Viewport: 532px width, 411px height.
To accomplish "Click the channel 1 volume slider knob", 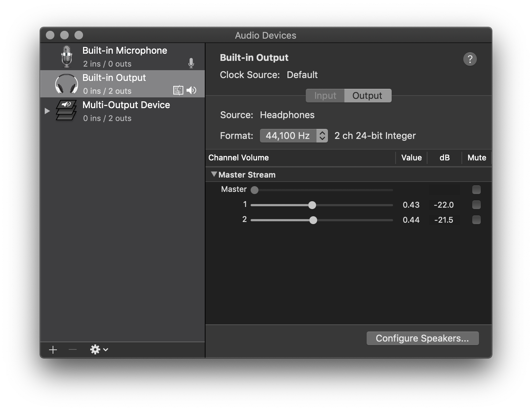I will click(312, 205).
